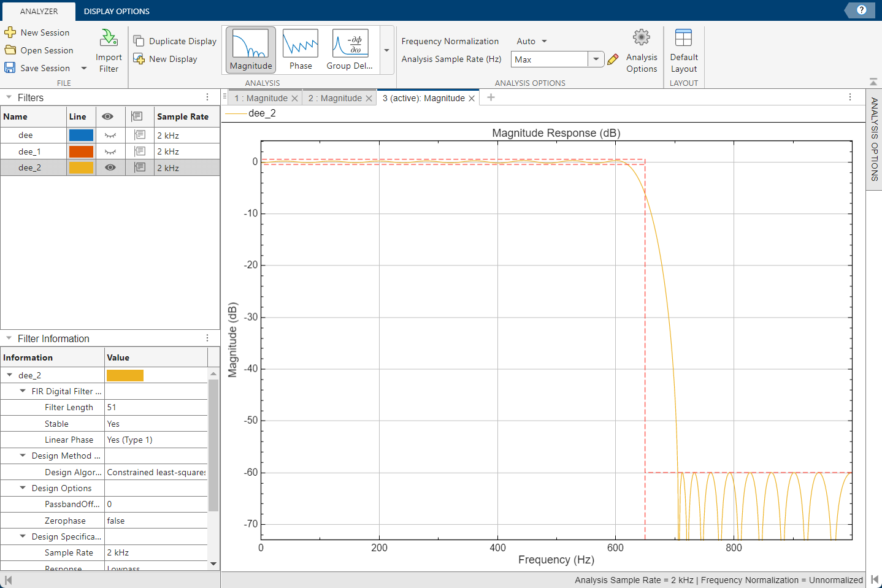Switch to the Display Options tab

pyautogui.click(x=117, y=11)
